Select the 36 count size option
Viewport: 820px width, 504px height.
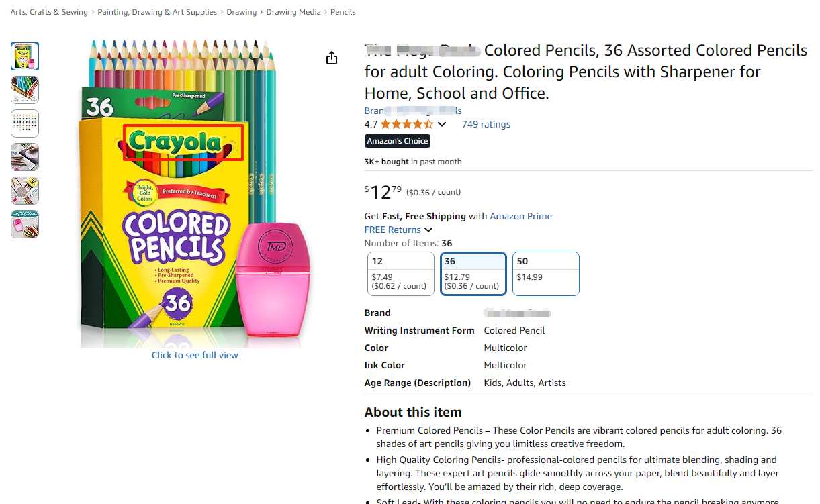(473, 274)
